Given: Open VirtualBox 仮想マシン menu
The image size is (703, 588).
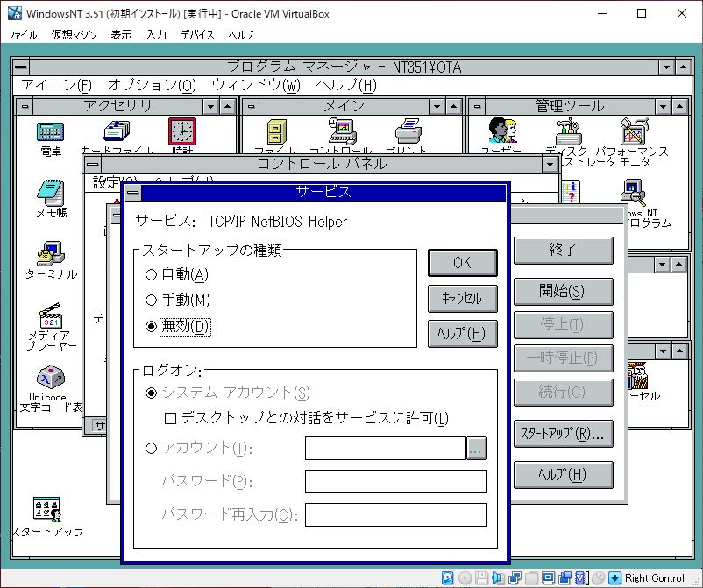Looking at the screenshot, I should (74, 35).
